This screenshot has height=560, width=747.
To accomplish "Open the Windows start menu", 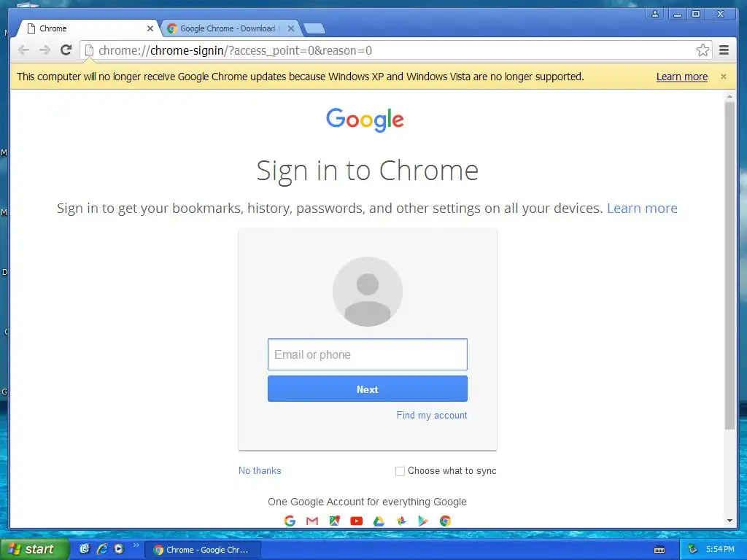I will 35,549.
